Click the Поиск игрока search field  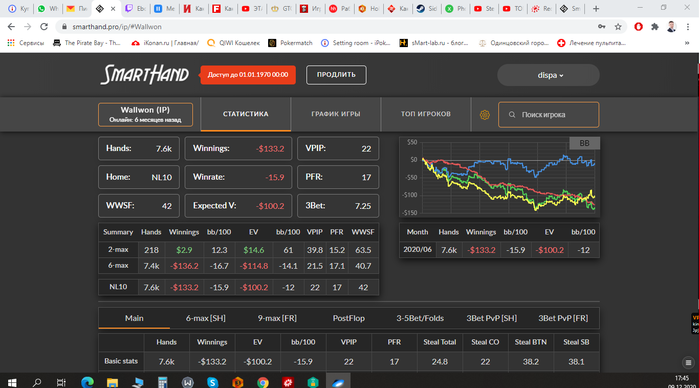click(x=549, y=115)
